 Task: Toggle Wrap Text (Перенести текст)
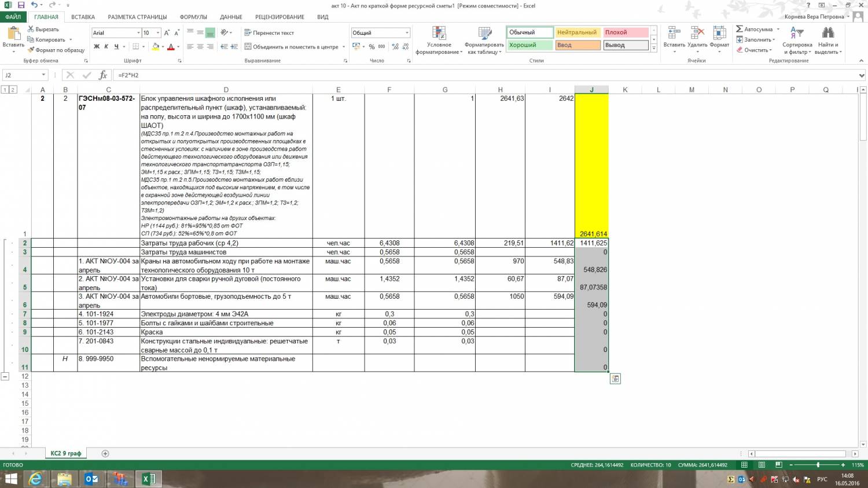click(x=269, y=33)
